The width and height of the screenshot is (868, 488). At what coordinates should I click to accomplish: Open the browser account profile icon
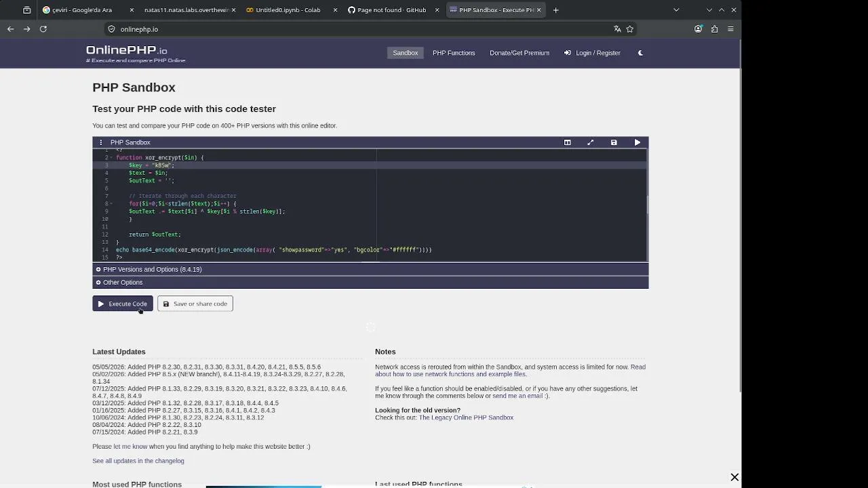[x=698, y=29]
